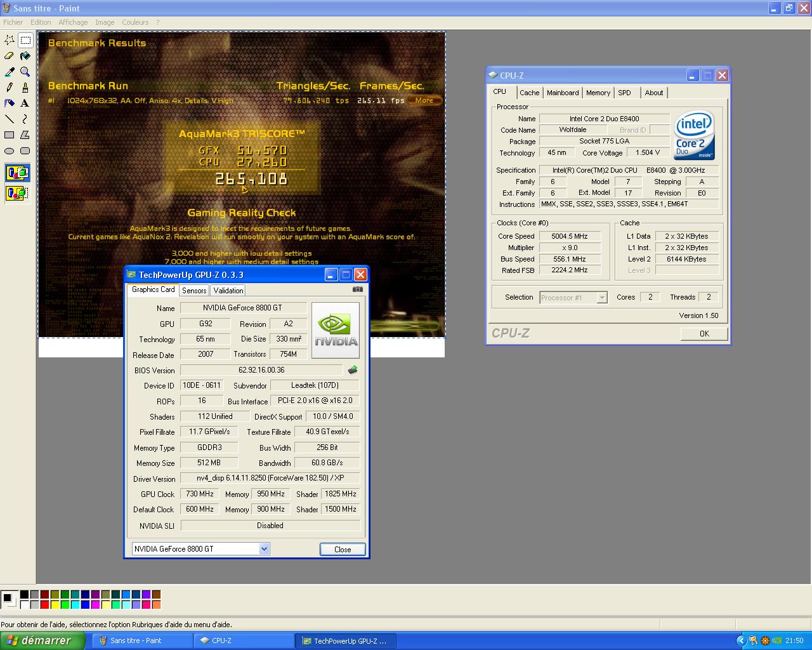Click the GPU-Z camera screenshot icon
This screenshot has width=812, height=650.
point(358,289)
